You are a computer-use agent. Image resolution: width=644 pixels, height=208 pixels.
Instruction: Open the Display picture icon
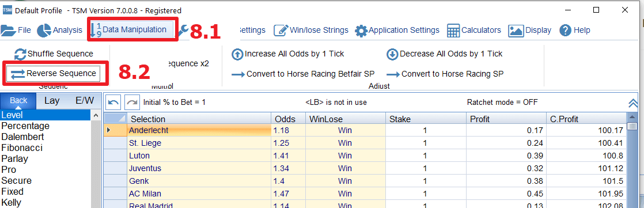pos(516,30)
